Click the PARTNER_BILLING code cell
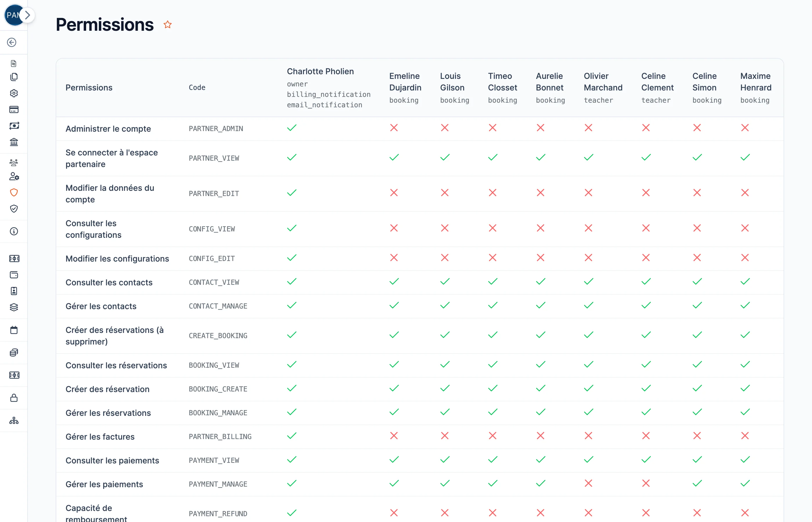Viewport: 812px width, 522px height. (220, 436)
